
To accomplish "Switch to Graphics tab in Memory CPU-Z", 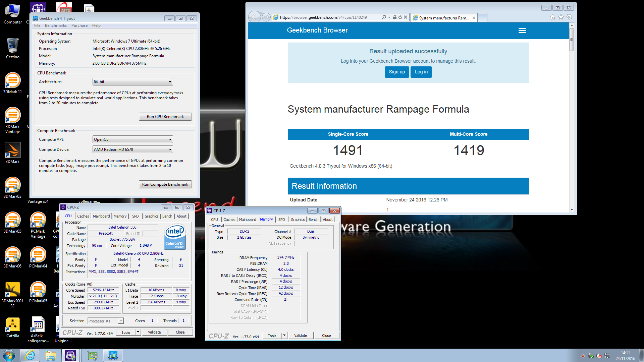I will tap(298, 220).
